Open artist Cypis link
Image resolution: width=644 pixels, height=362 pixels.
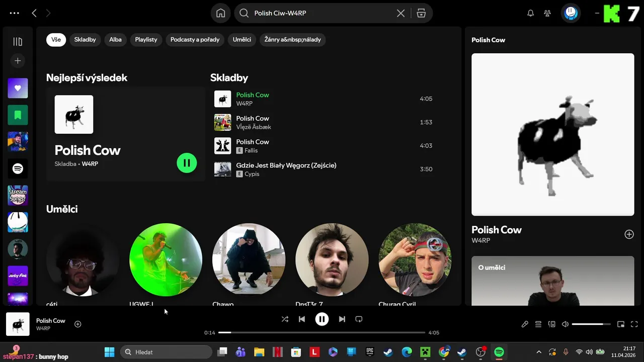[x=252, y=174]
